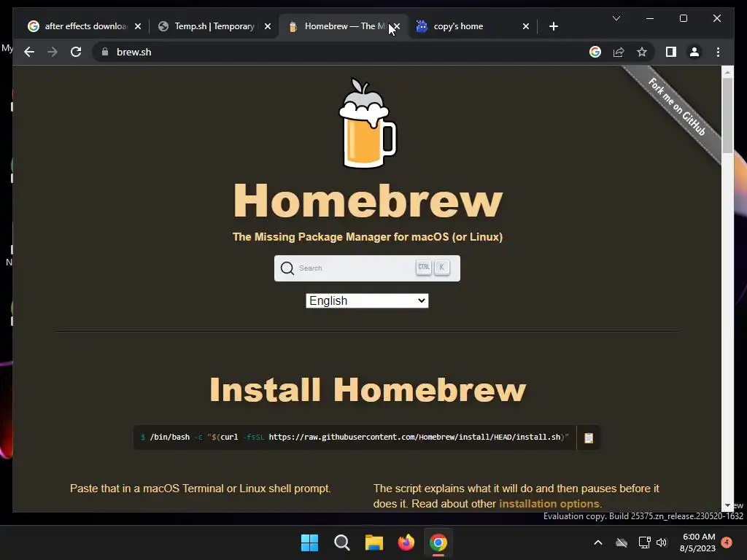This screenshot has width=747, height=560.
Task: Click the page scrollbar up arrow
Action: pos(727,72)
